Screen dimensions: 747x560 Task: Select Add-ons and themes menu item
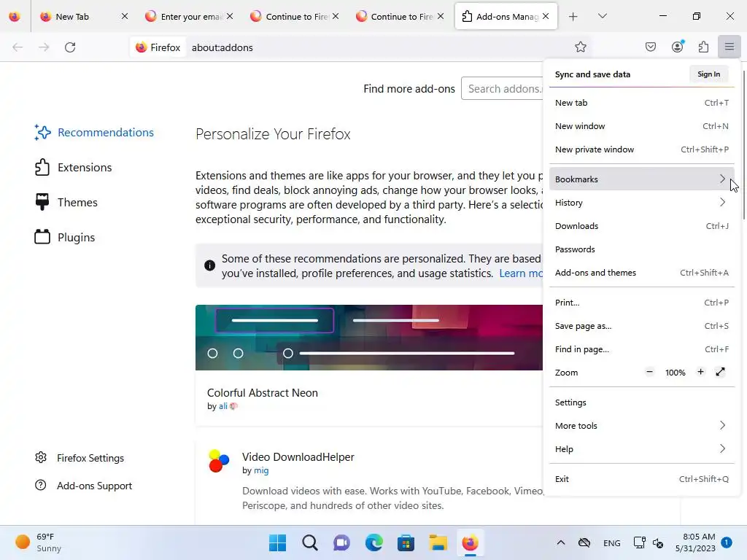[x=641, y=273]
